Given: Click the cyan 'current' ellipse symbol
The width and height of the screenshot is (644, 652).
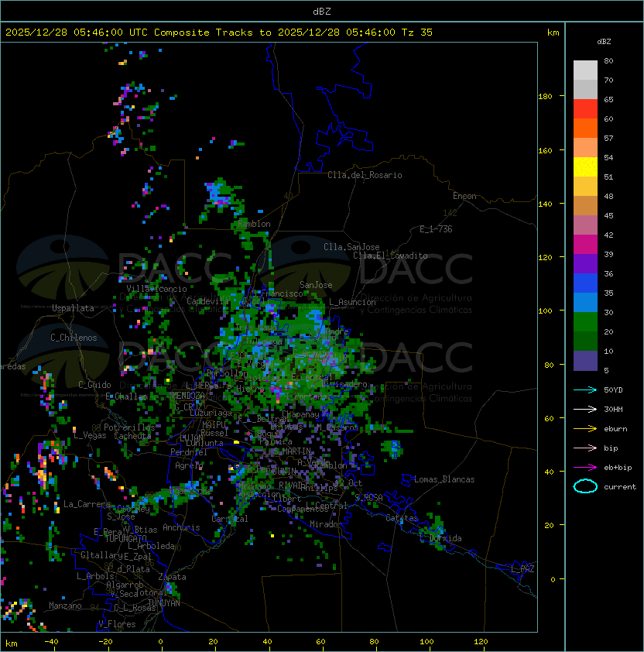Looking at the screenshot, I should [585, 486].
